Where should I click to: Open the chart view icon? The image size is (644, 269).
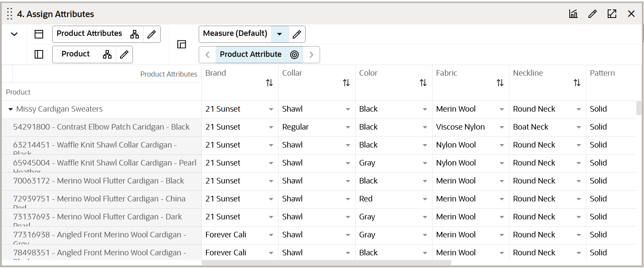pyautogui.click(x=573, y=14)
